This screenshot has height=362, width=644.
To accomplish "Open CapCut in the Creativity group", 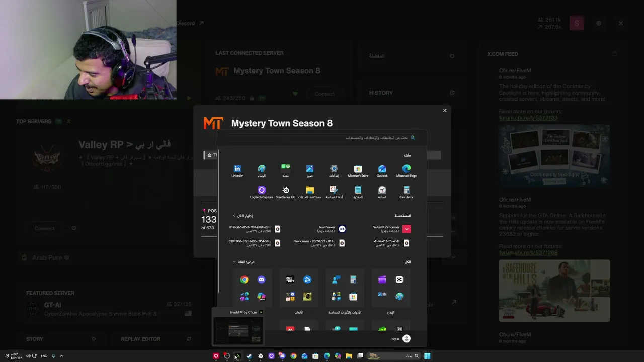I will [399, 280].
